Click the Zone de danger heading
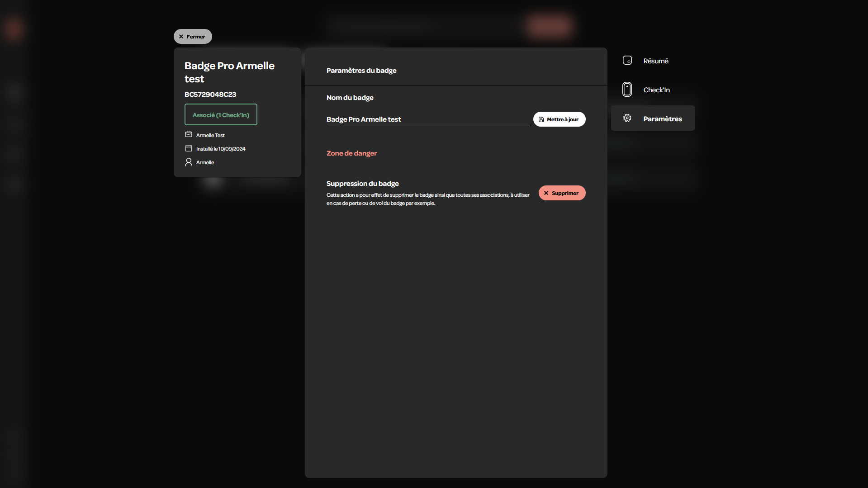The height and width of the screenshot is (488, 868). (x=351, y=153)
